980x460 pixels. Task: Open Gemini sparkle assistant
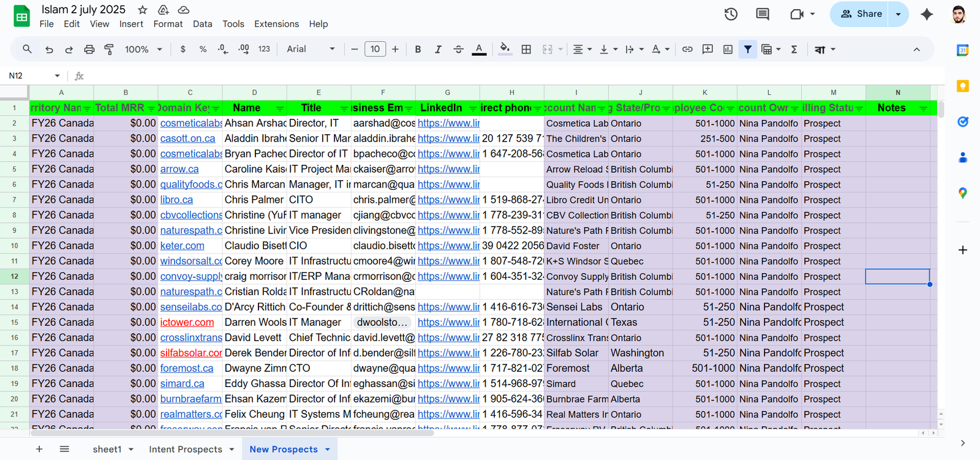(927, 14)
